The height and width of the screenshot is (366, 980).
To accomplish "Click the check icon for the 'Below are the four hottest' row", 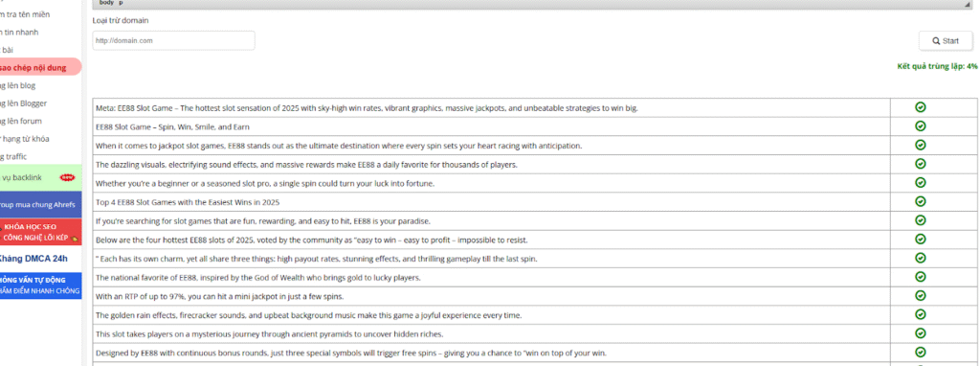I will tap(920, 239).
